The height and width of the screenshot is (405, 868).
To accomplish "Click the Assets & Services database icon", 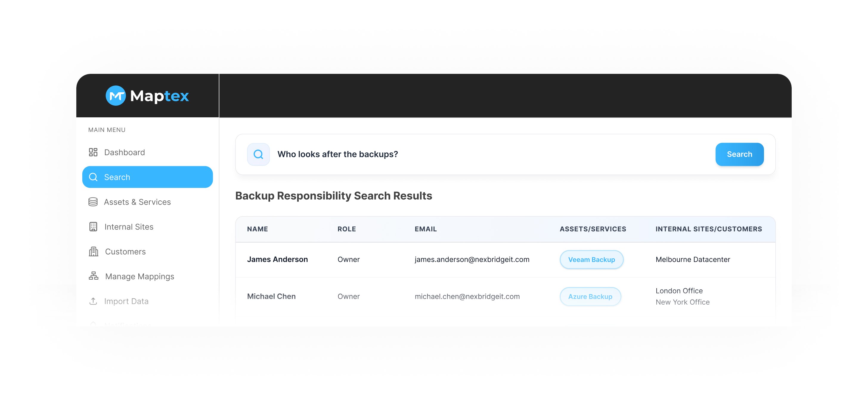I will (93, 202).
